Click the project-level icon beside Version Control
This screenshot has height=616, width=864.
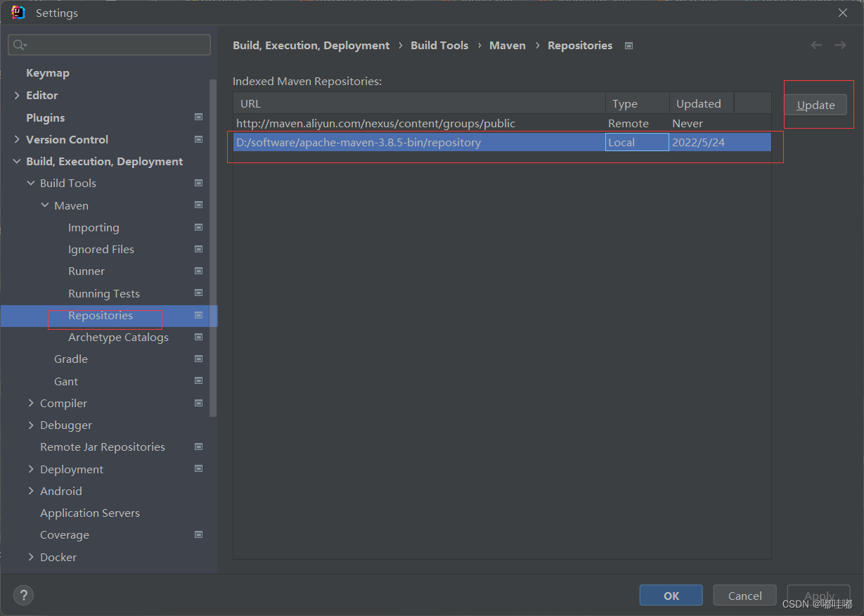(x=199, y=139)
